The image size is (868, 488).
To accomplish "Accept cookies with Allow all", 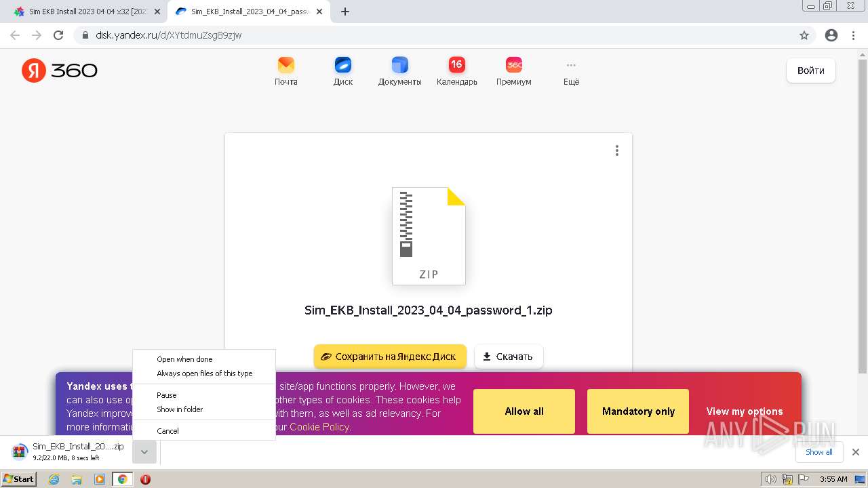I will 524,411.
